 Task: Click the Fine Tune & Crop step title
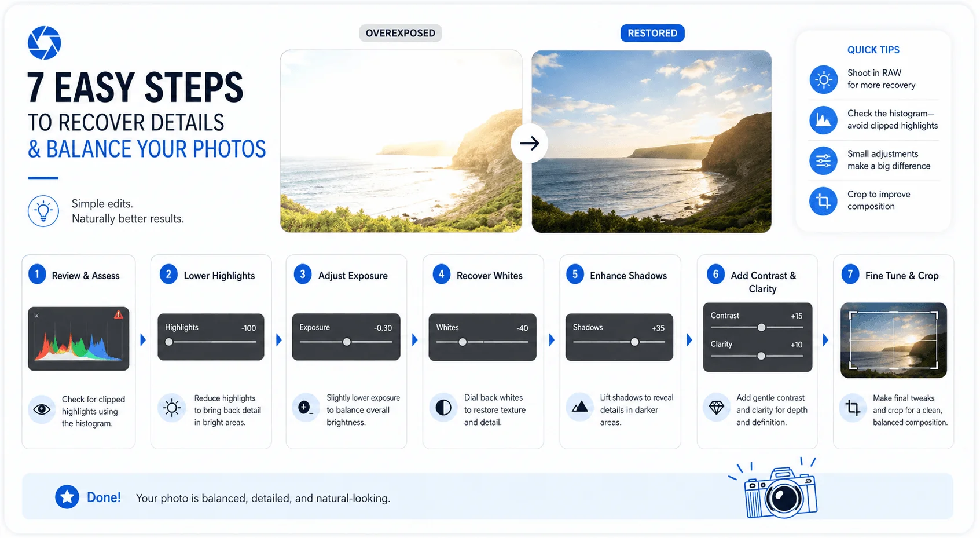click(x=902, y=276)
